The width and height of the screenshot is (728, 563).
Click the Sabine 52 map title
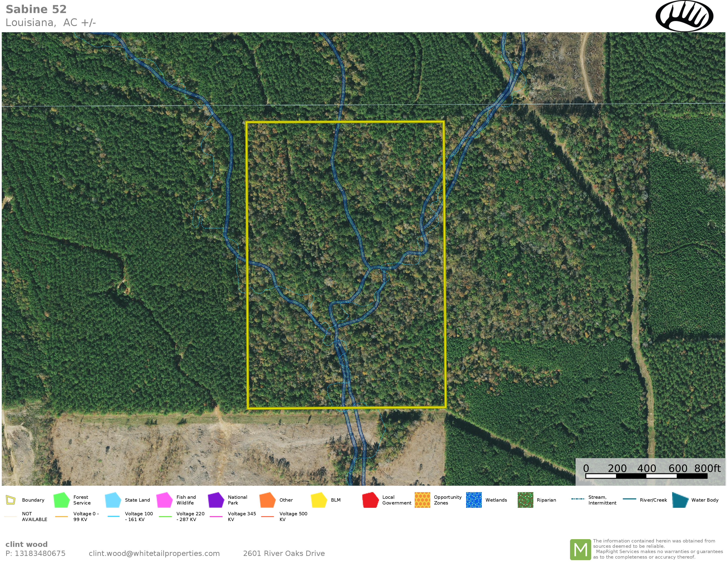36,9
